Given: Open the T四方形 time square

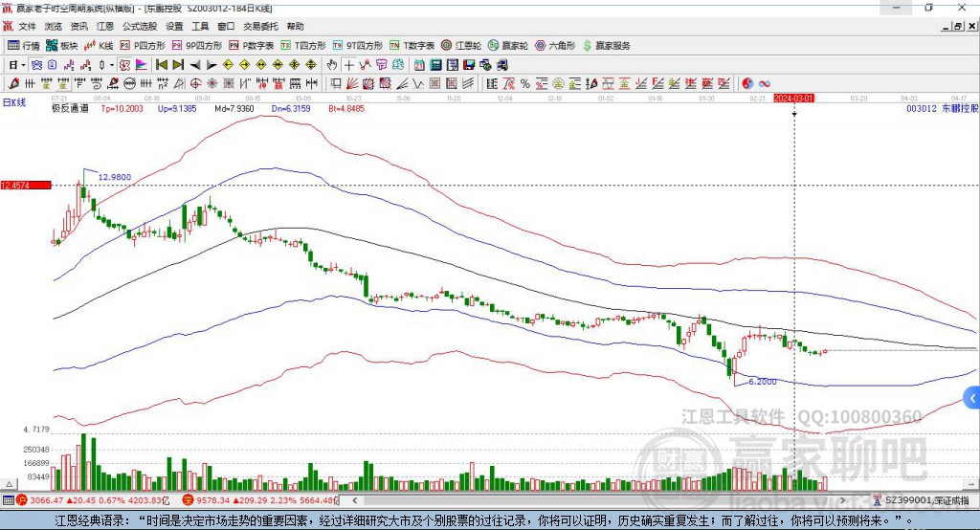Looking at the screenshot, I should (x=303, y=46).
